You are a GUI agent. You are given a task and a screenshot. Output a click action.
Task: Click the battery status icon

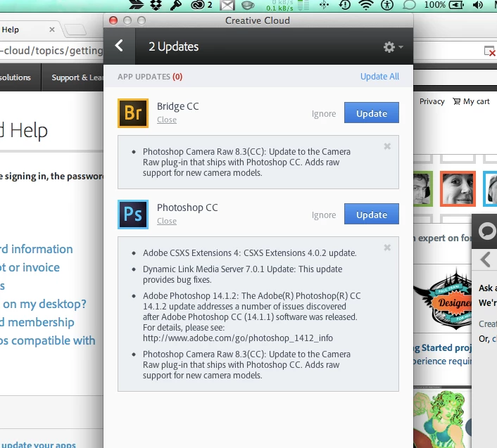coord(456,5)
